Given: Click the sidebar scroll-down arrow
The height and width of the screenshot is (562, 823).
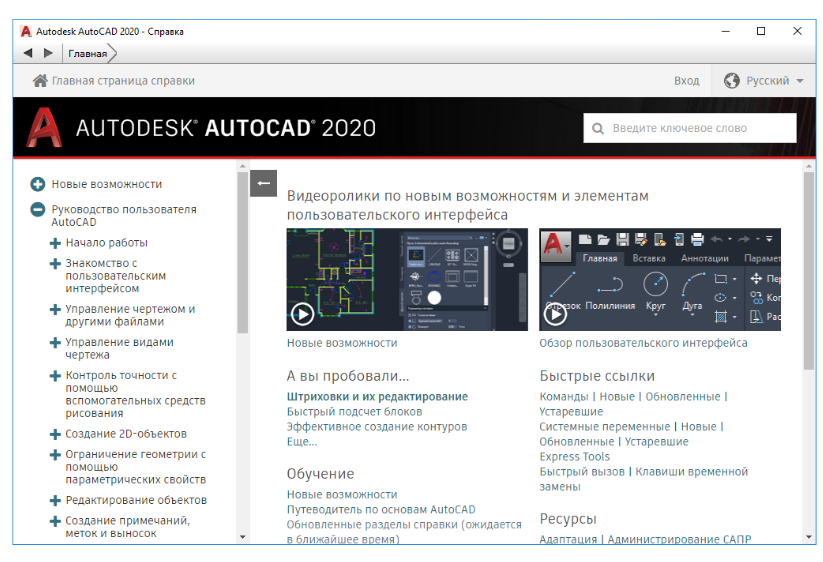Looking at the screenshot, I should [242, 537].
